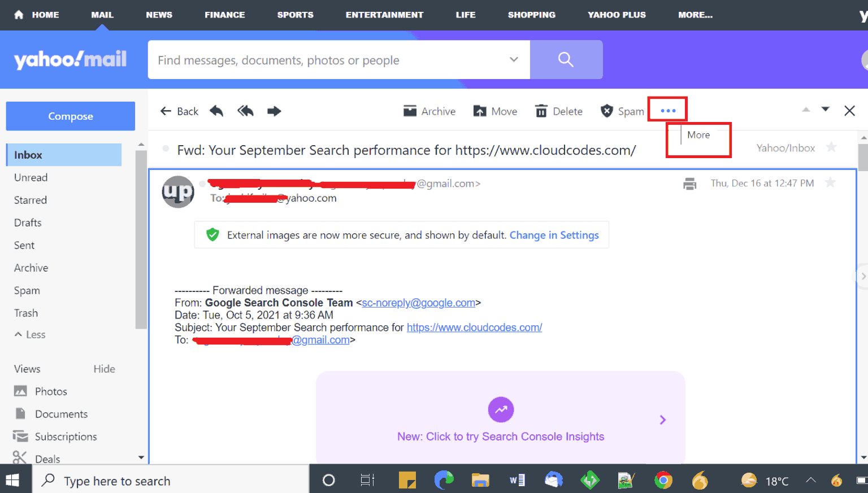
Task: Compose a new email
Action: pyautogui.click(x=71, y=116)
